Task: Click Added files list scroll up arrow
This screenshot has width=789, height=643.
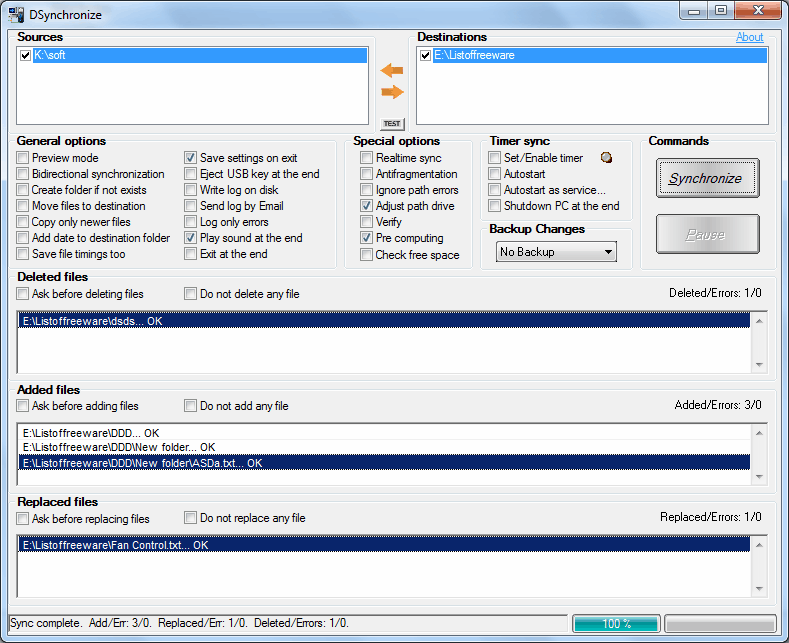Action: click(x=759, y=433)
